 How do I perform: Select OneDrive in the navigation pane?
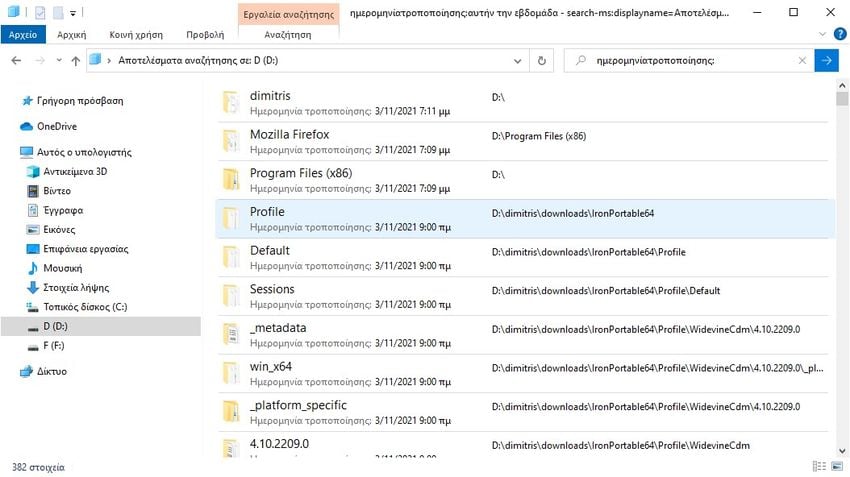point(56,126)
